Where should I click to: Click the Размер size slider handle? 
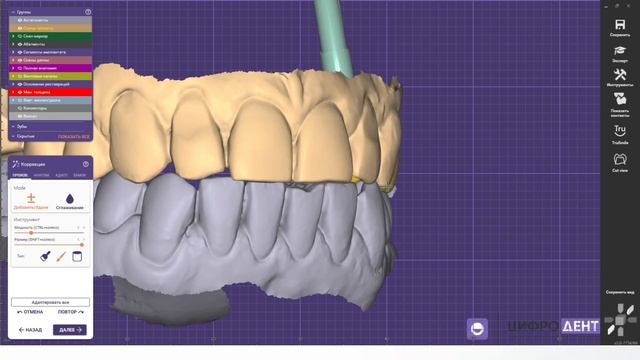[82, 245]
